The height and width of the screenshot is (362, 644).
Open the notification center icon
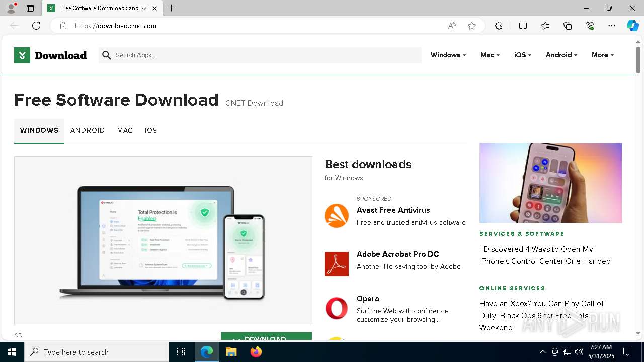pos(627,352)
